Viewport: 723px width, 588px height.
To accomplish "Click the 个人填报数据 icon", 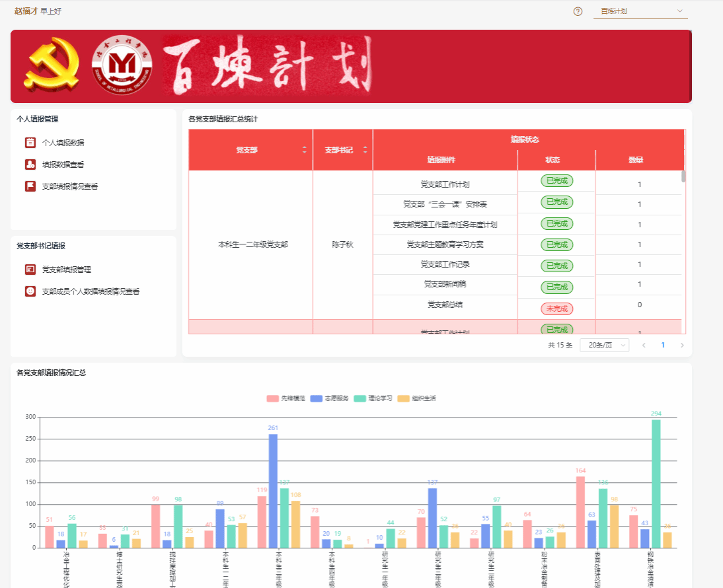I will point(30,142).
